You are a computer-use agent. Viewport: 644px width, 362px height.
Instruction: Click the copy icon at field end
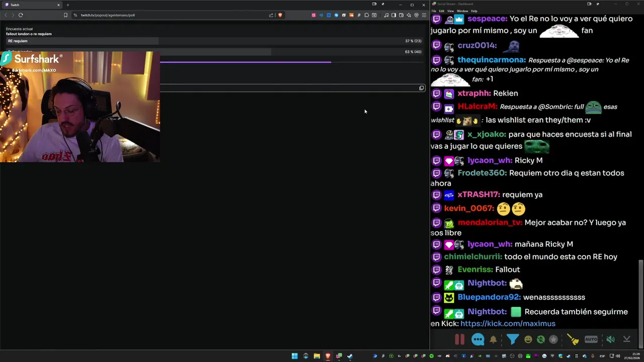coord(422,88)
